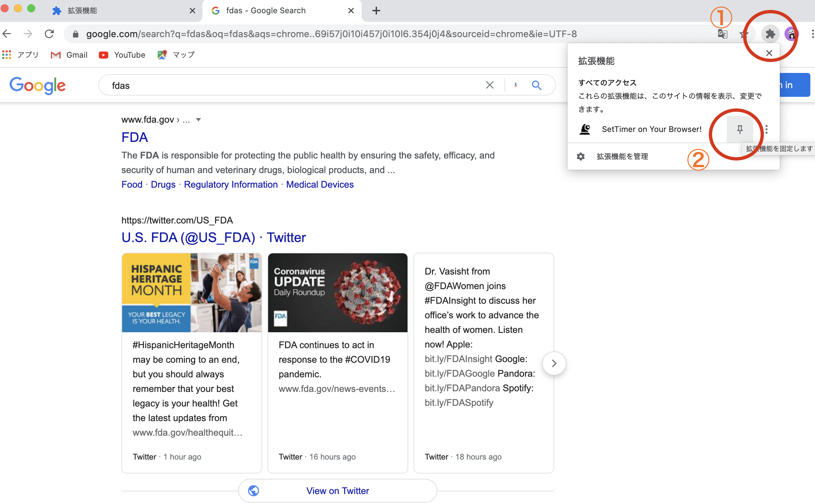Click the すべてのアクセス heading
The width and height of the screenshot is (815, 504).
[607, 83]
